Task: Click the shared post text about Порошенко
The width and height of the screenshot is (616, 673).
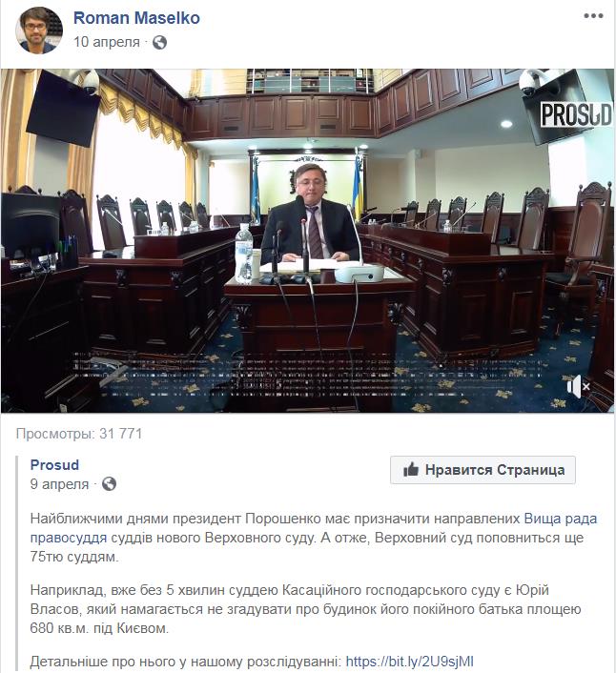Action: coord(314,538)
